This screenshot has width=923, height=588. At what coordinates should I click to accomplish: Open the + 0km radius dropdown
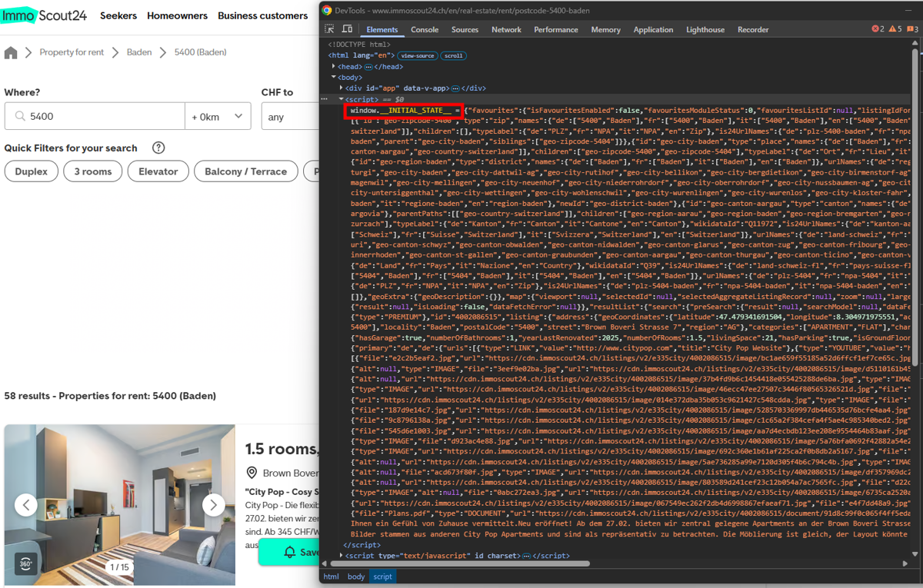[218, 117]
